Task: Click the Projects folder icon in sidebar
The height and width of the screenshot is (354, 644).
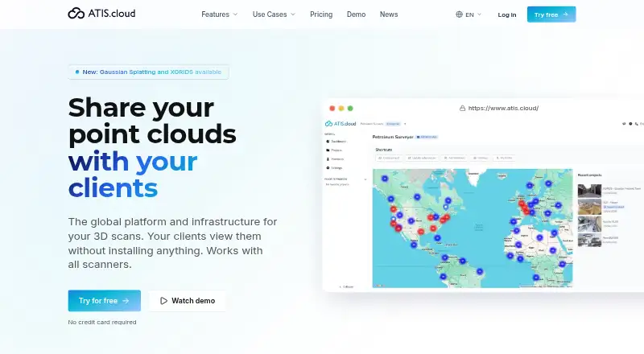Action: [x=328, y=150]
